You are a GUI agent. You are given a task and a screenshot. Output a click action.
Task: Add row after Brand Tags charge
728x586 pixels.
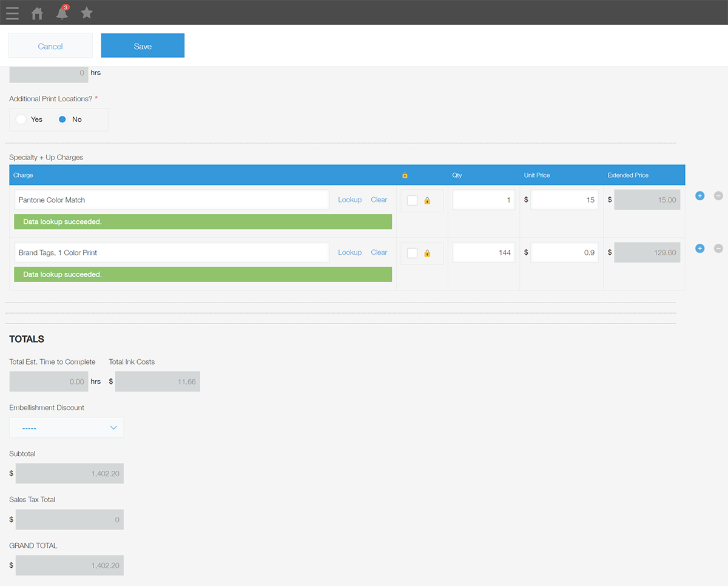(699, 249)
